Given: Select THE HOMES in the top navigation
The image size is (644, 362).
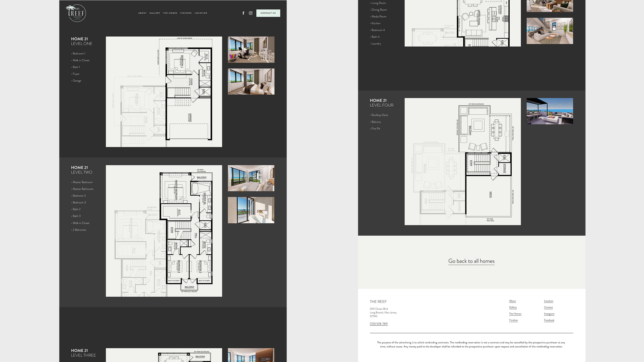Looking at the screenshot, I should click(x=170, y=13).
